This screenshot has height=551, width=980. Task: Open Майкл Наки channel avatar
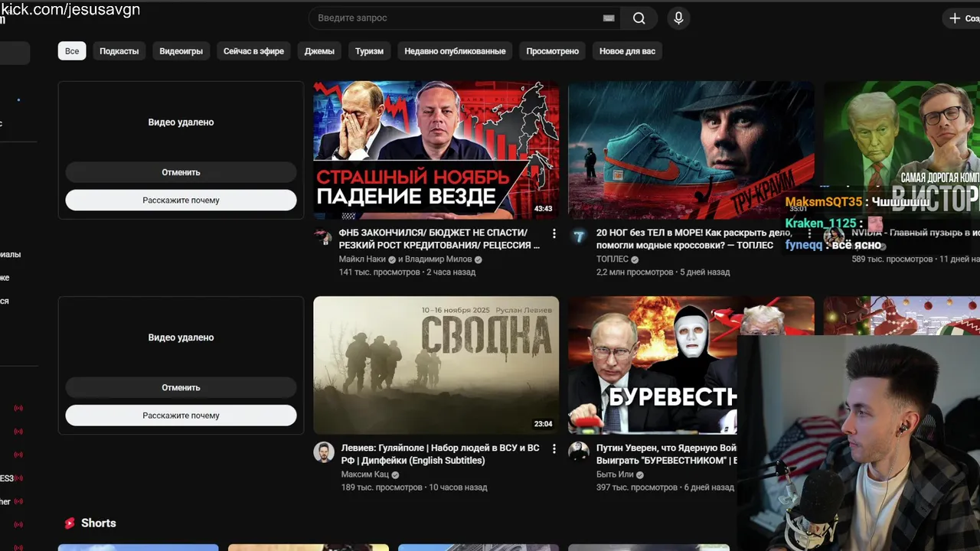click(x=323, y=236)
